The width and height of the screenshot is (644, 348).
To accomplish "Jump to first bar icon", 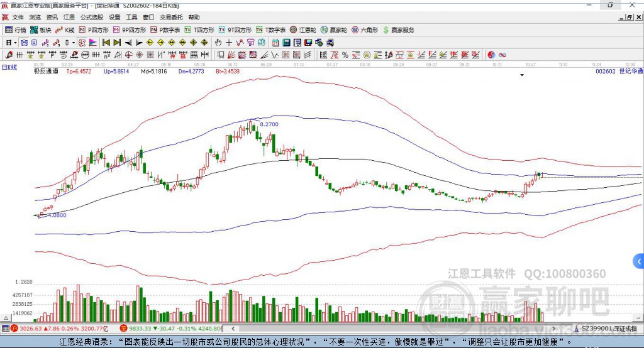I will 106,43.
